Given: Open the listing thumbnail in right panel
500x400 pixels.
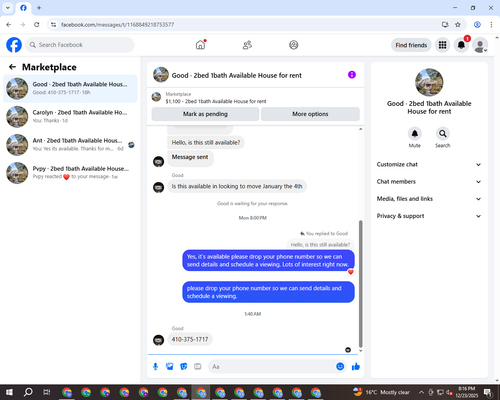Looking at the screenshot, I should tap(429, 82).
